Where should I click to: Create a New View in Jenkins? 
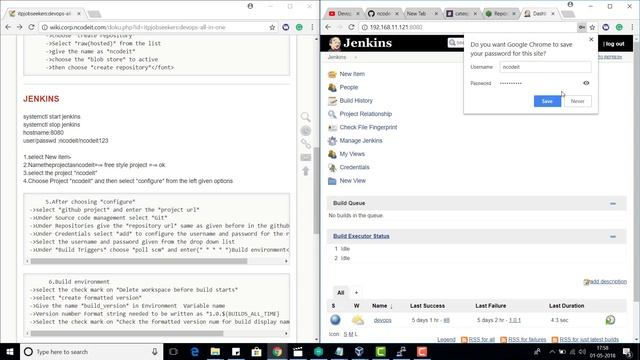tap(353, 180)
